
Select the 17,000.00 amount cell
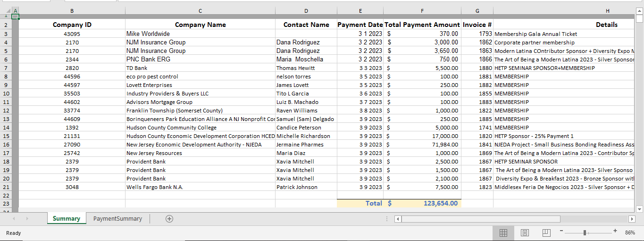pos(422,136)
